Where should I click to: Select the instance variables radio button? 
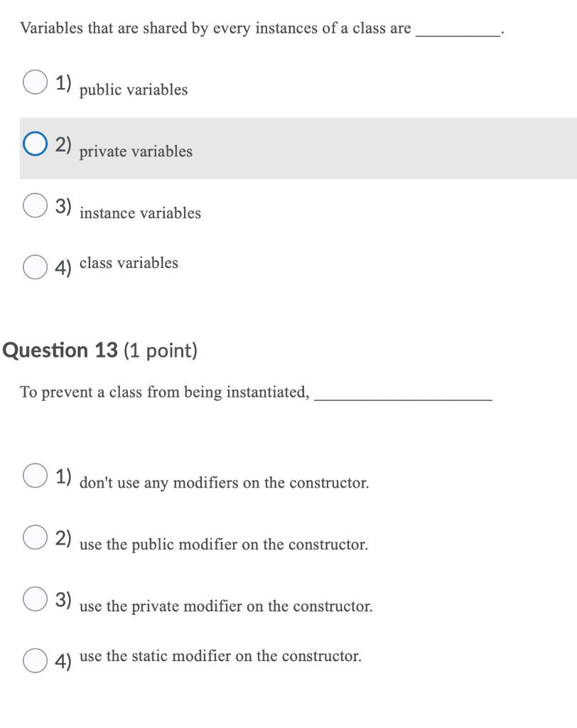tap(36, 205)
